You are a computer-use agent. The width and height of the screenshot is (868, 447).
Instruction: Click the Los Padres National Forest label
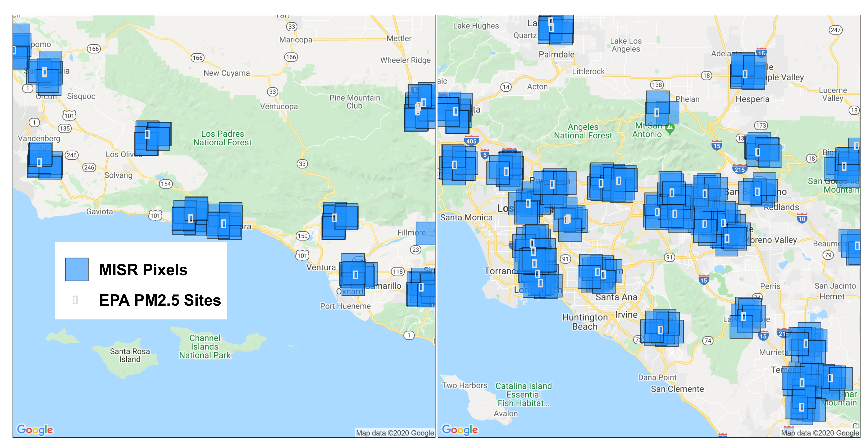click(x=222, y=138)
